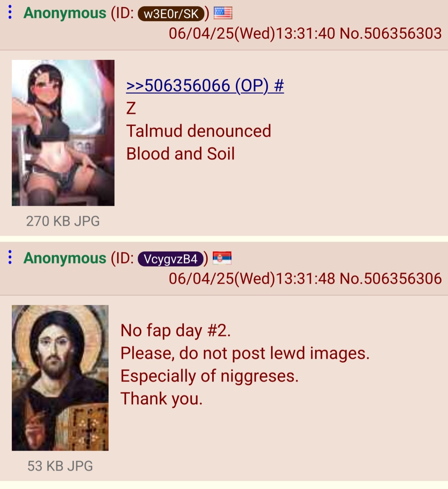Click the 06/04/25(Wed)13:31:40 timestamp
This screenshot has height=489, width=448.
point(252,33)
